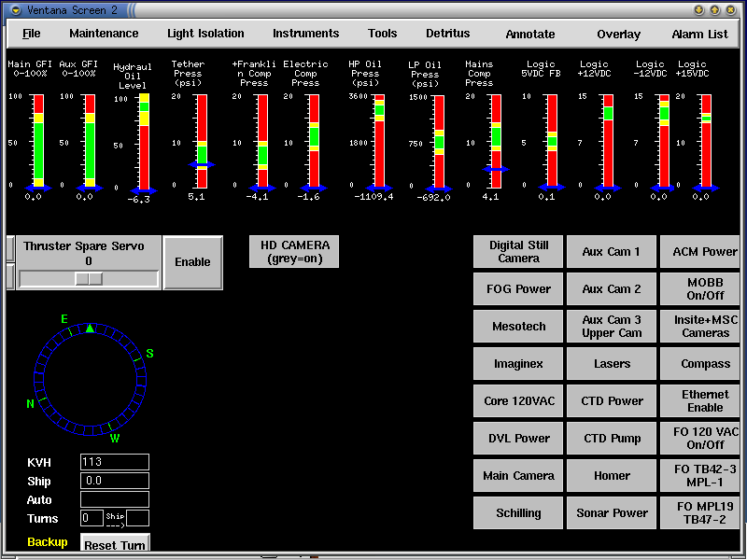Toggle FO TB42-3 MPL-1 button

click(x=700, y=475)
